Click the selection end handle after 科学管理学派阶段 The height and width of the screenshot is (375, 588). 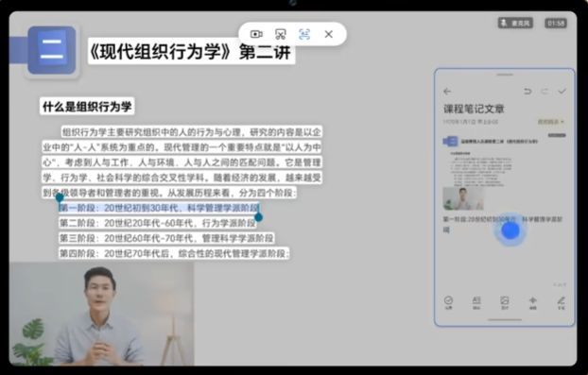[x=258, y=217]
